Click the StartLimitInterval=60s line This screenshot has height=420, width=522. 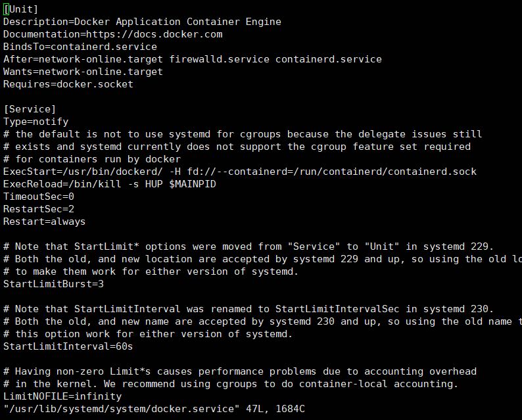(68, 346)
